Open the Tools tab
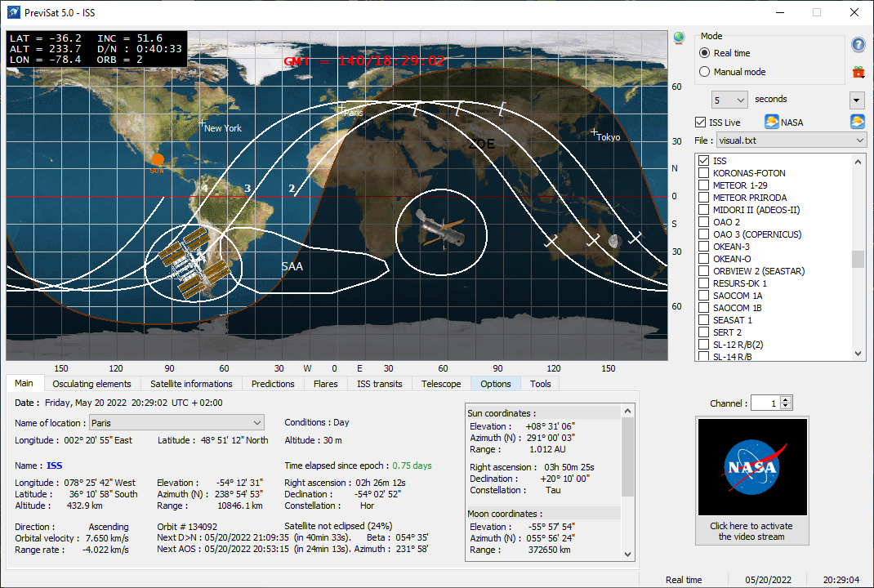The image size is (874, 588). click(x=540, y=384)
